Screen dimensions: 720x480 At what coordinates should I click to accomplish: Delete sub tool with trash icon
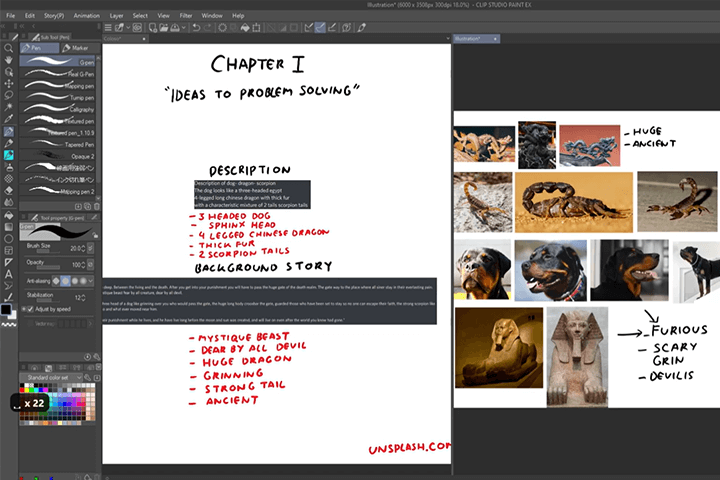click(96, 207)
